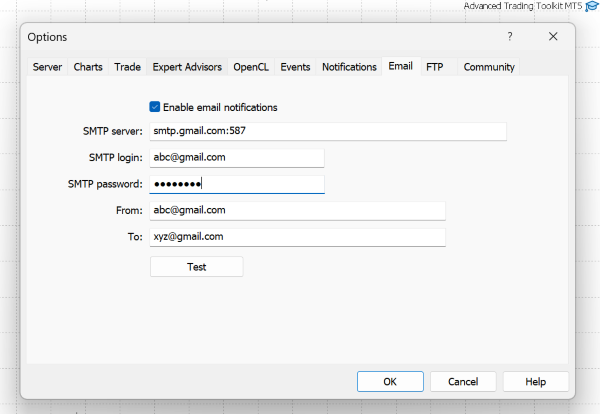Image resolution: width=600 pixels, height=414 pixels.
Task: Focus the SMTP login field
Action: click(237, 157)
